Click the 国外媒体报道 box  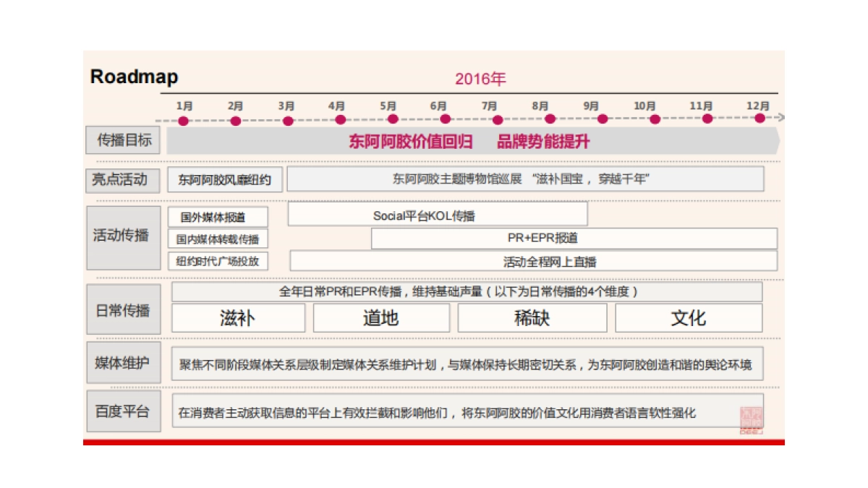pos(218,215)
